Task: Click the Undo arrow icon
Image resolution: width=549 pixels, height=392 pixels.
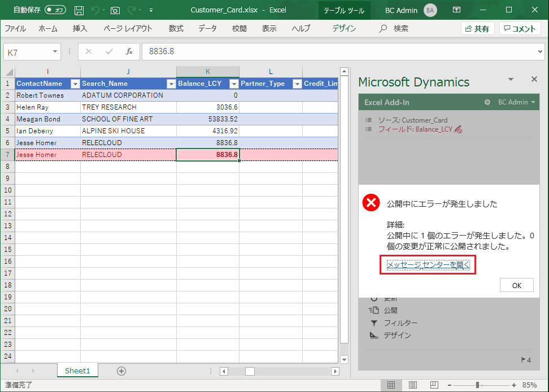Action: click(x=95, y=10)
